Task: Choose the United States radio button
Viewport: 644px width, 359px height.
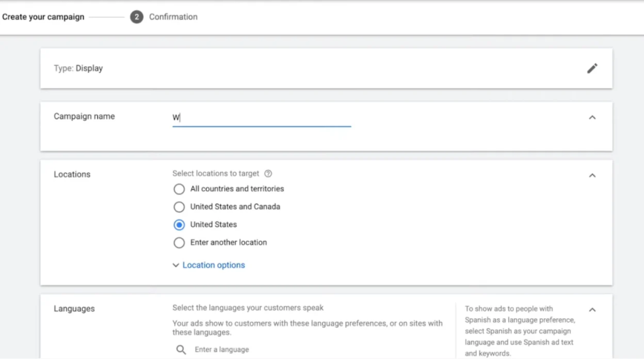Action: pyautogui.click(x=179, y=224)
